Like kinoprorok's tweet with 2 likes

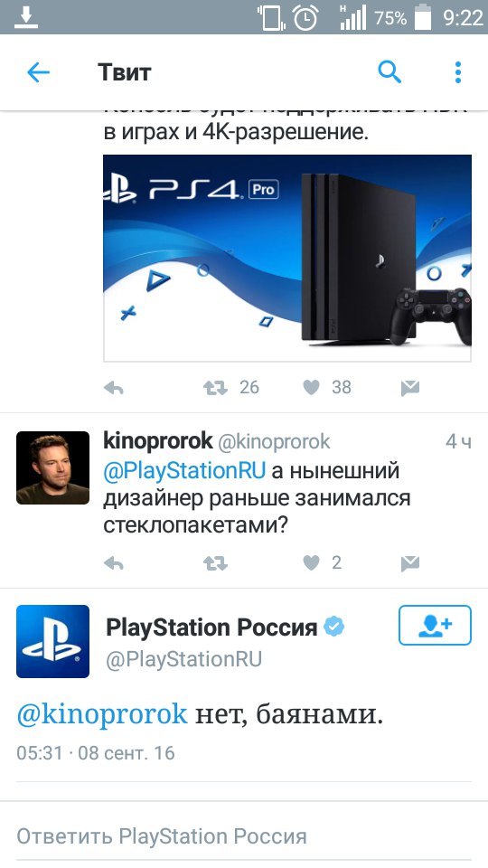coord(312,563)
